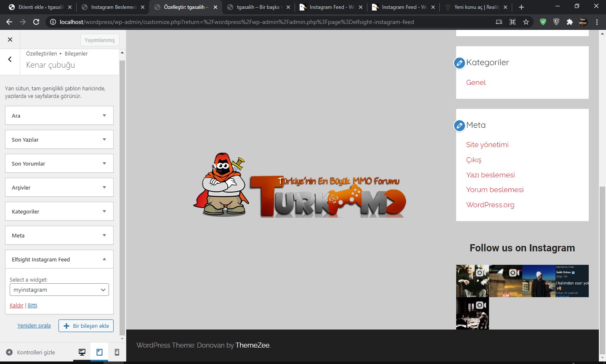This screenshot has height=364, width=606.
Task: View site information for localhost
Action: point(53,22)
